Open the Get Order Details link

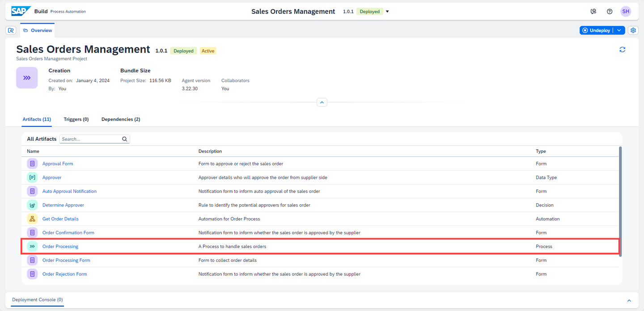[60, 219]
